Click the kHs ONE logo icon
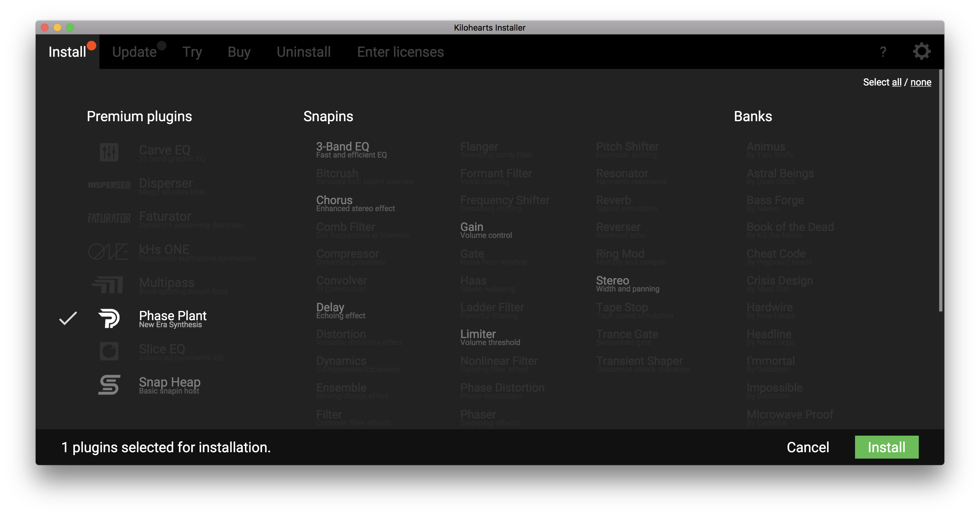Viewport: 980px width, 516px height. tap(108, 252)
